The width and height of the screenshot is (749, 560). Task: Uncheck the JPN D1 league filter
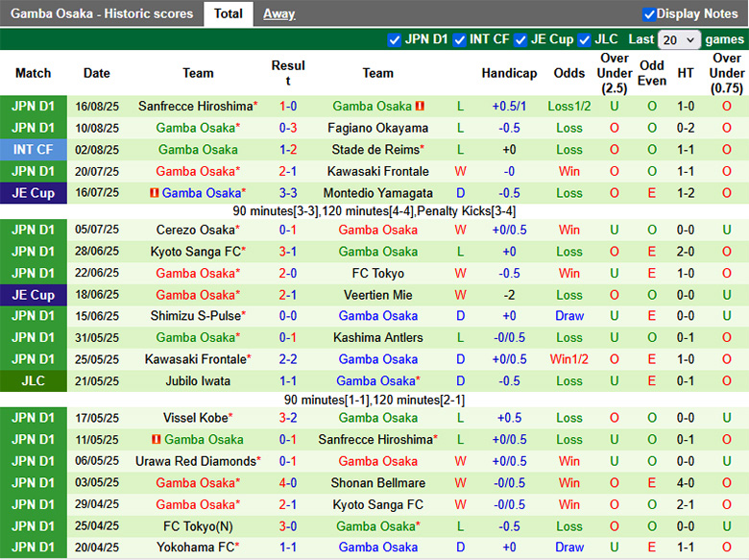click(394, 40)
